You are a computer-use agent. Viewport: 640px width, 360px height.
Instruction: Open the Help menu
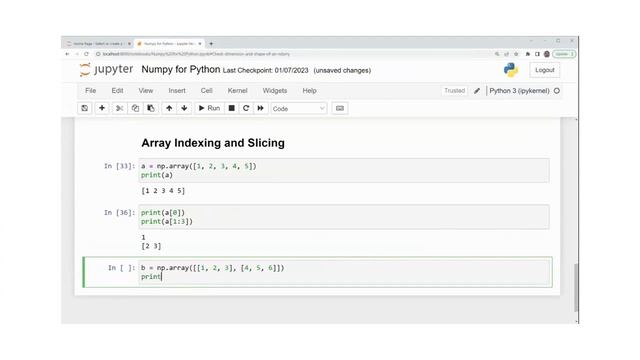coord(309,91)
